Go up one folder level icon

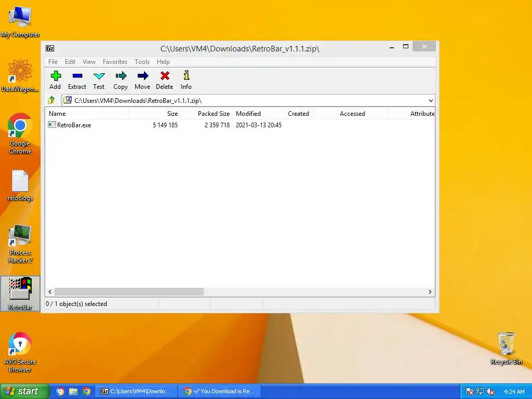click(51, 100)
